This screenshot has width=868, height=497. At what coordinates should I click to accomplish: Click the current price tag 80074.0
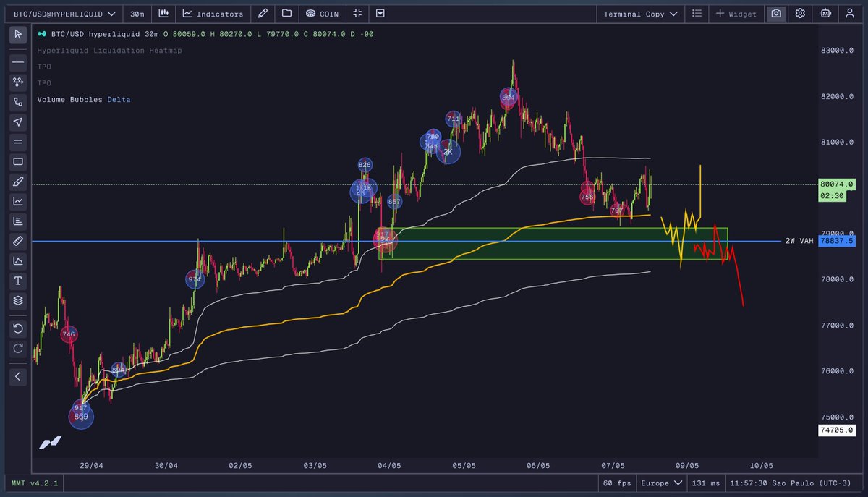point(838,184)
